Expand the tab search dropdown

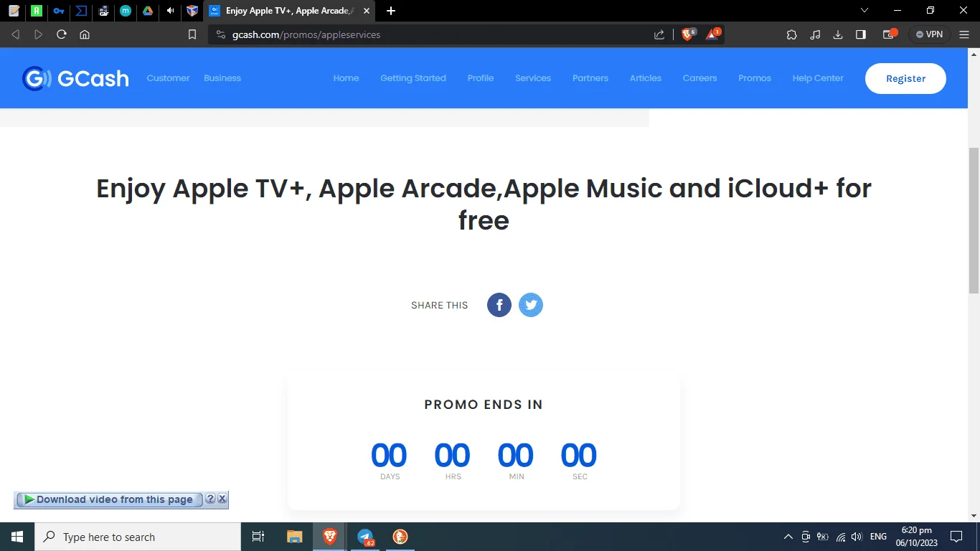tap(864, 11)
